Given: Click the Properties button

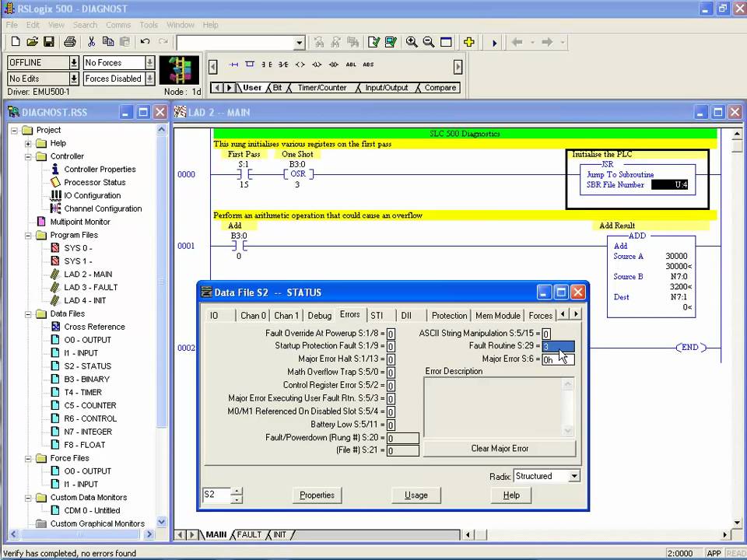Looking at the screenshot, I should [x=317, y=495].
